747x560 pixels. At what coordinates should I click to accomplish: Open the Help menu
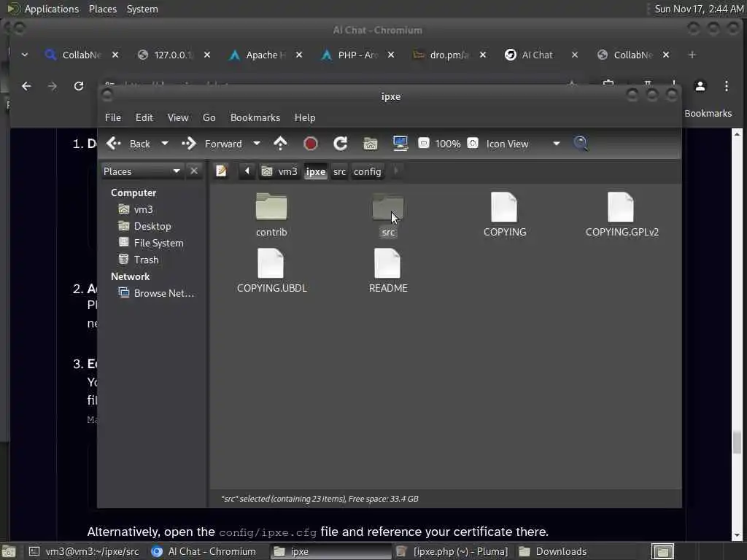coord(305,117)
